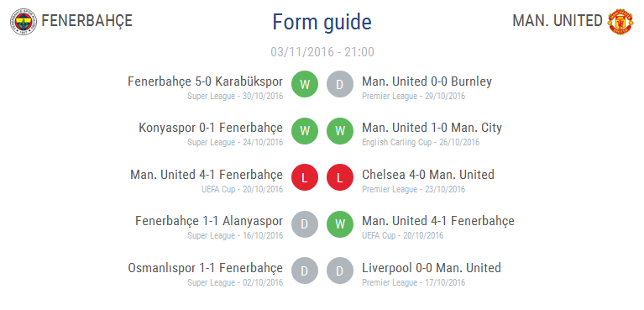Select the FENERBAHÇE team name heading
This screenshot has width=644, height=310.
[x=87, y=20]
